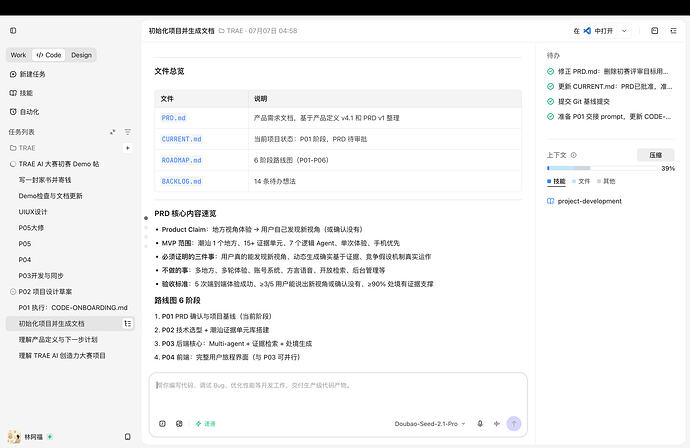Screen dimensions: 690x448
Task: Toggle the sidebar collapse icon
Action: click(13, 30)
